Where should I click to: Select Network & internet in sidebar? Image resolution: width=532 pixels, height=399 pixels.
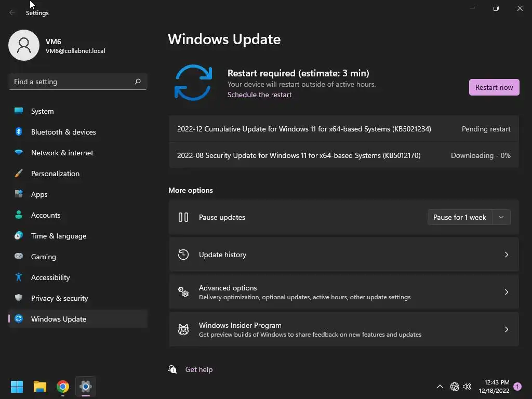point(62,153)
